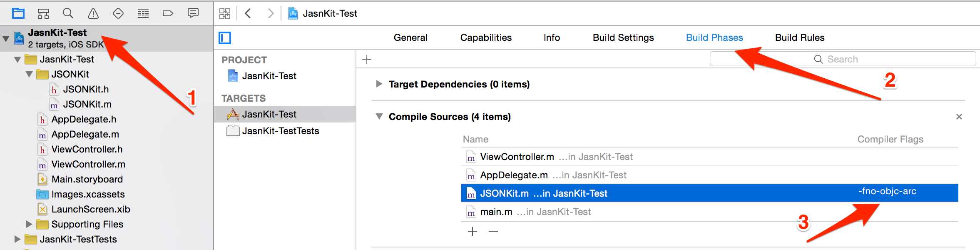Expand the Supporting Files folder
Image resolution: width=980 pixels, height=250 pixels.
click(29, 224)
